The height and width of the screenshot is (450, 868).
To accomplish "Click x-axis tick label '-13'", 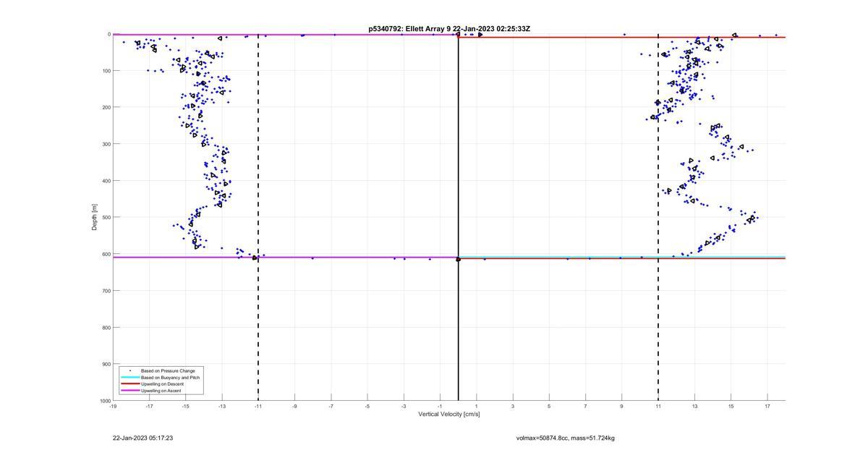I will [x=222, y=406].
